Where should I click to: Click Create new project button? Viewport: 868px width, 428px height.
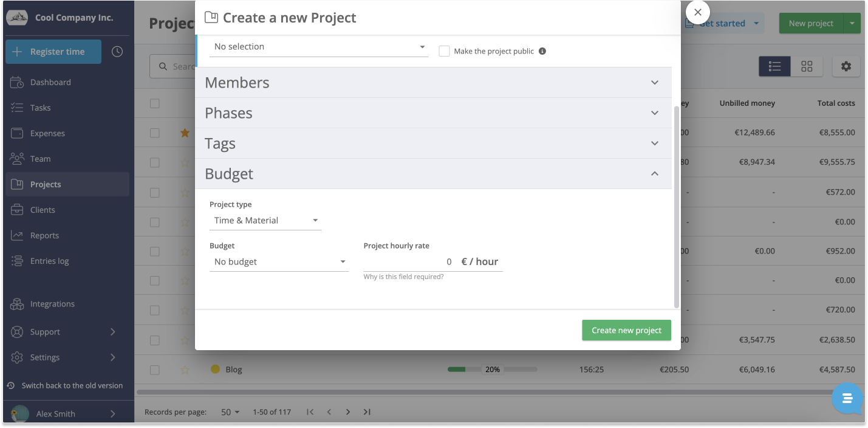626,330
